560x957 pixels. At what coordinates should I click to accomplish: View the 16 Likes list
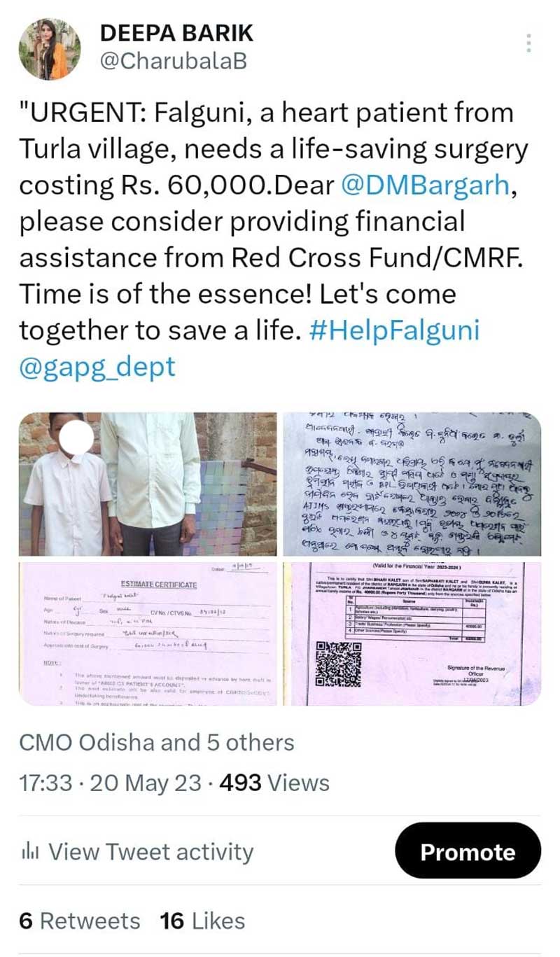[x=202, y=921]
